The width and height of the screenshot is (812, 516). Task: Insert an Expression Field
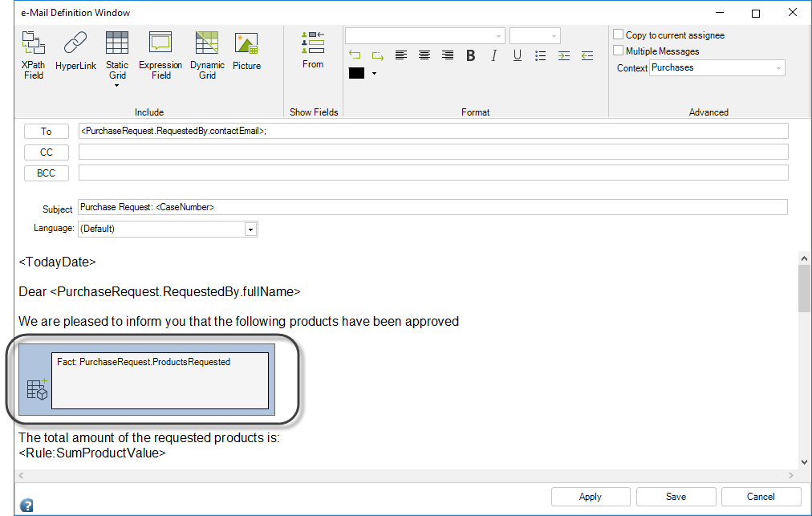(x=160, y=55)
